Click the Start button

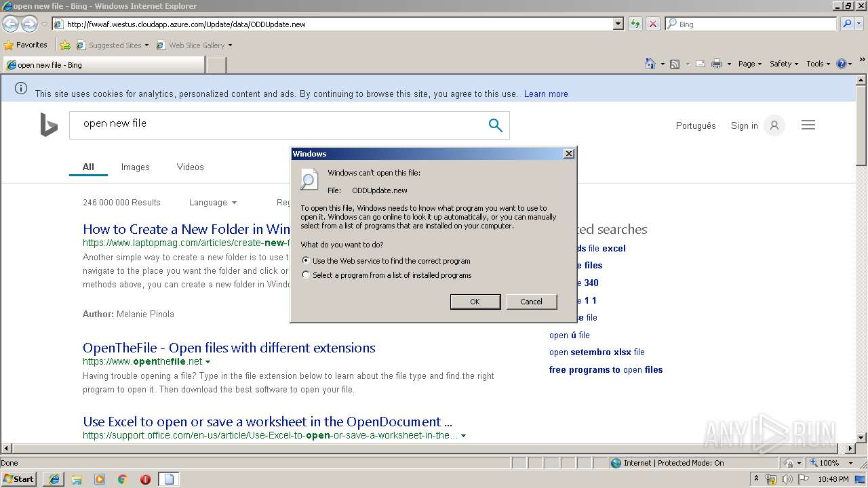coord(19,479)
